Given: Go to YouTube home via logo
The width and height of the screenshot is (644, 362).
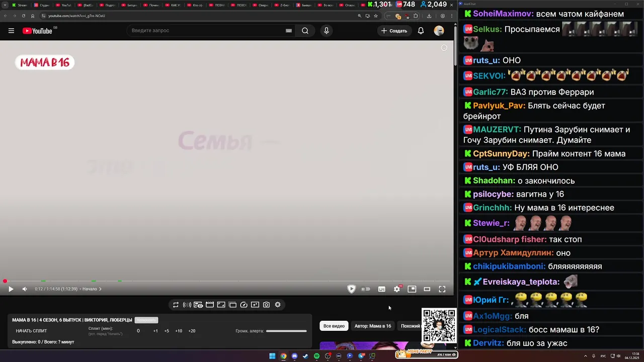Looking at the screenshot, I should 37,31.
